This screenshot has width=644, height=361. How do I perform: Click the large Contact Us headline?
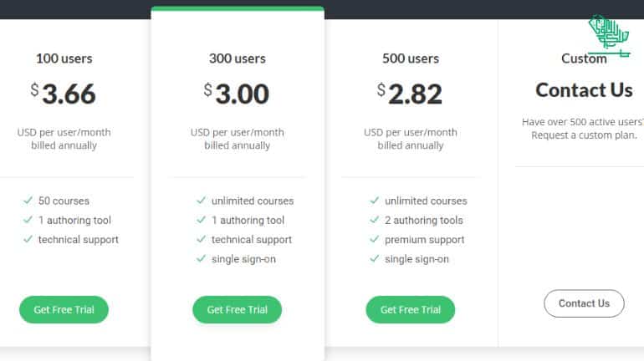pos(584,90)
